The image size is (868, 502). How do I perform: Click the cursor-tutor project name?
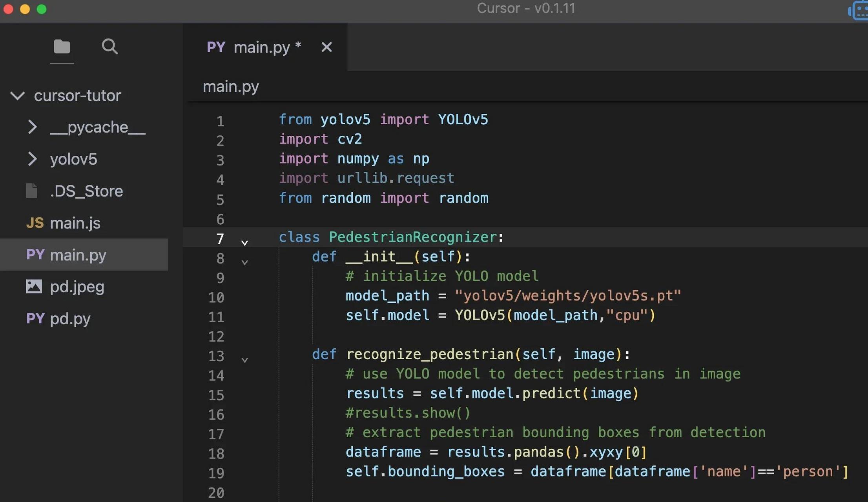coord(77,96)
